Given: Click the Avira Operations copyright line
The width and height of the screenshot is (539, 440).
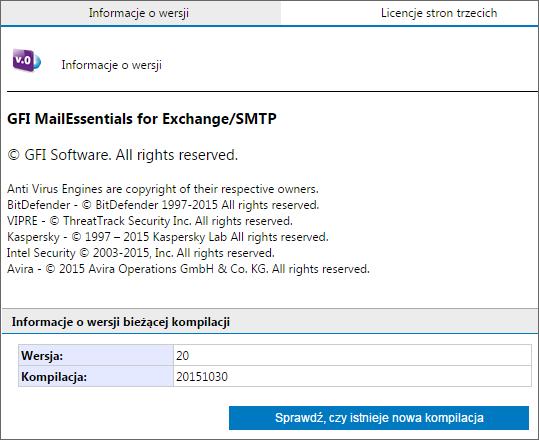Looking at the screenshot, I should 188,269.
